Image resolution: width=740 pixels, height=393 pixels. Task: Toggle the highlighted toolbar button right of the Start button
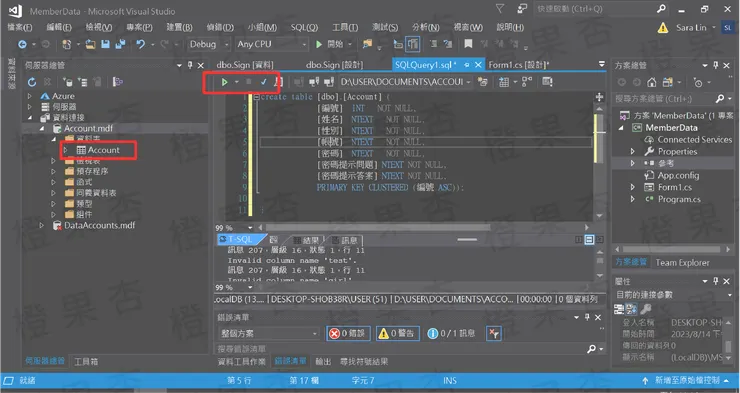(x=413, y=44)
